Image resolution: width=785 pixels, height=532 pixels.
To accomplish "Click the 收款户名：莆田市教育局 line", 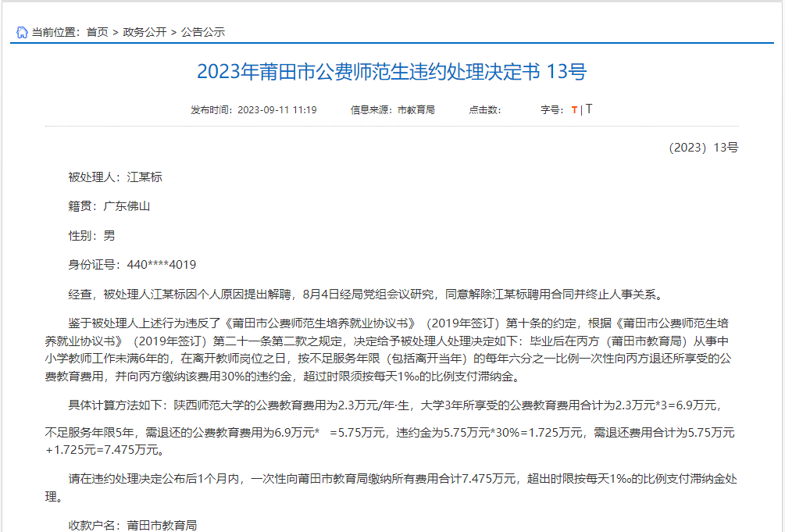I will (x=133, y=525).
